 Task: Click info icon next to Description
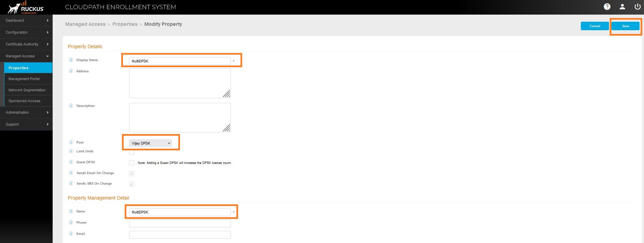(x=71, y=106)
